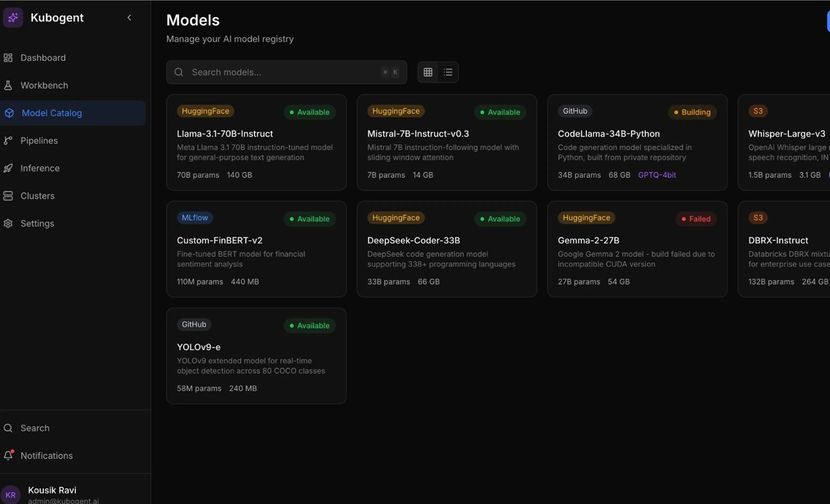This screenshot has width=830, height=504.
Task: Click HuggingFace tag on Gemma-2-27B card
Action: 587,218
